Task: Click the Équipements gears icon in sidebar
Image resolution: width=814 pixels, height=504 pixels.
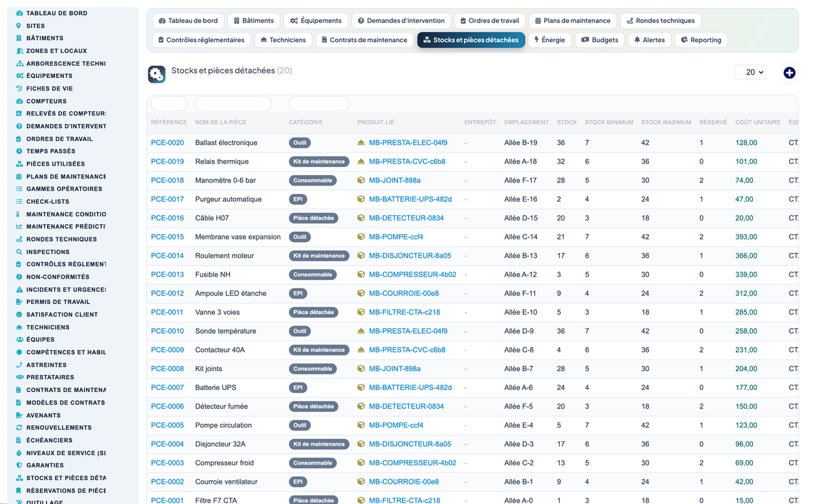Action: pyautogui.click(x=19, y=76)
